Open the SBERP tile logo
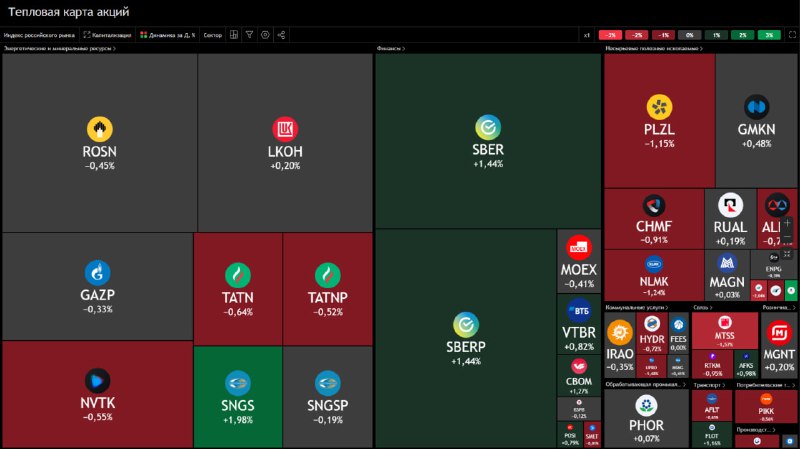 [x=466, y=325]
